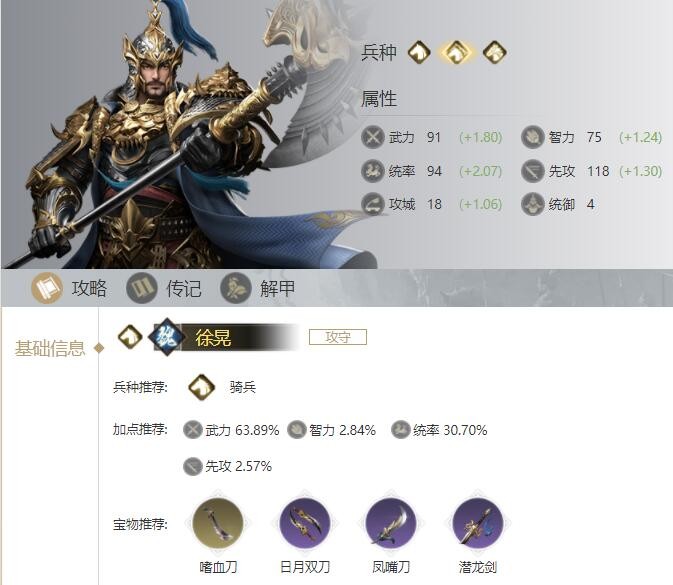The width and height of the screenshot is (673, 585).
Task: Click the 先攻 attribute icon
Action: pyautogui.click(x=533, y=171)
